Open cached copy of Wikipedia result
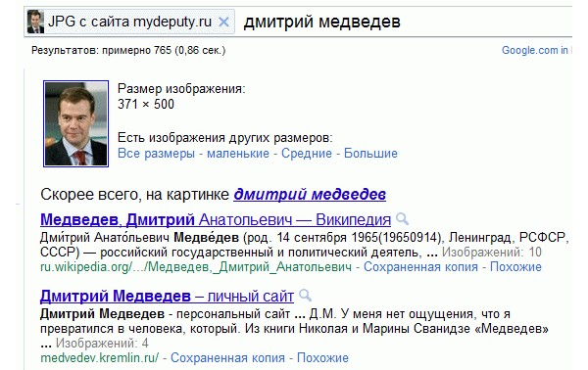 [x=420, y=267]
